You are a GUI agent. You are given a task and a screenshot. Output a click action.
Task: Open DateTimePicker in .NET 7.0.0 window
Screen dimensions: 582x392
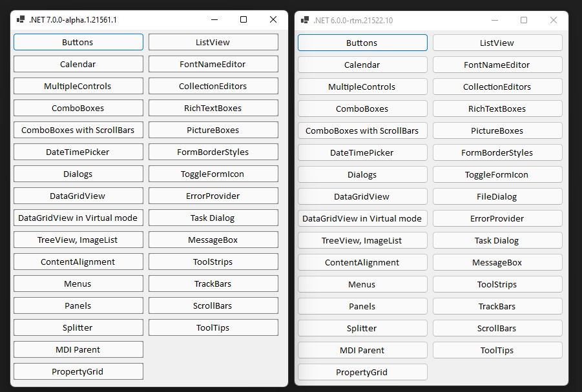coord(78,152)
